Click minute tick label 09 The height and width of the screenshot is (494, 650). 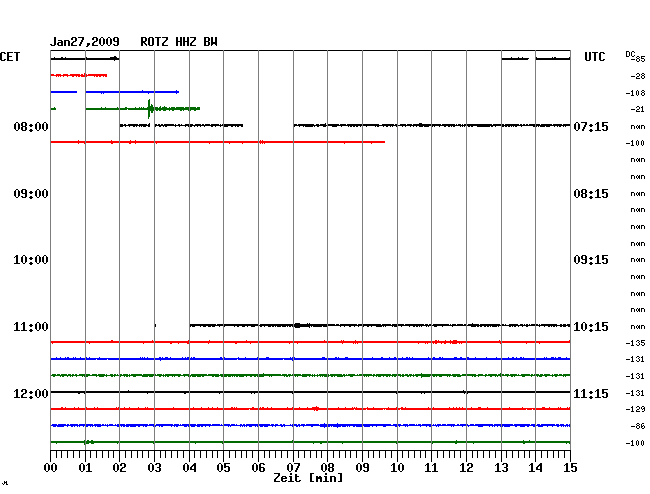pos(362,467)
